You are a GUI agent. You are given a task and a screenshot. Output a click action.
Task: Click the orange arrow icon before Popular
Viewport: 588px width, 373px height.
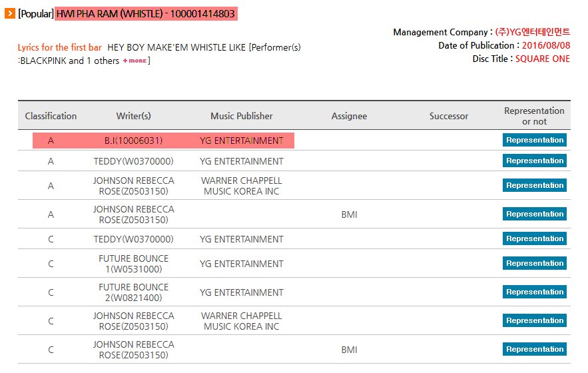(10, 13)
